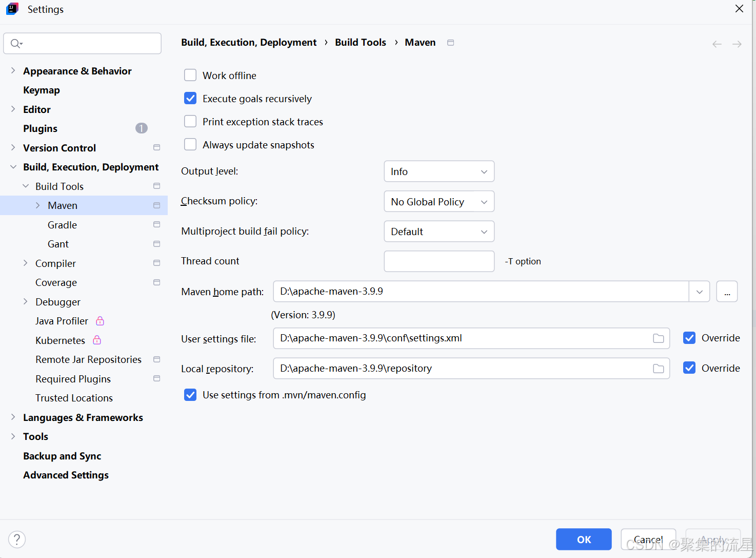Click the forward navigation arrow
The width and height of the screenshot is (756, 558).
tap(737, 44)
